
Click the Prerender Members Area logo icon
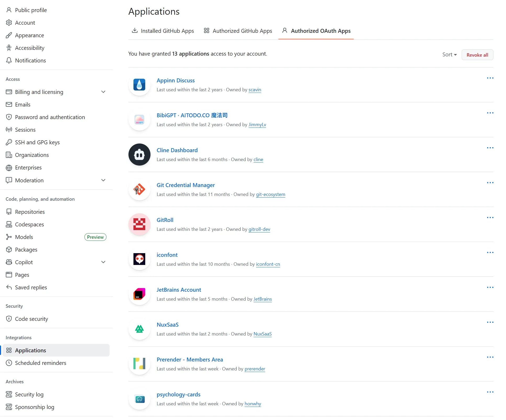coord(139,364)
